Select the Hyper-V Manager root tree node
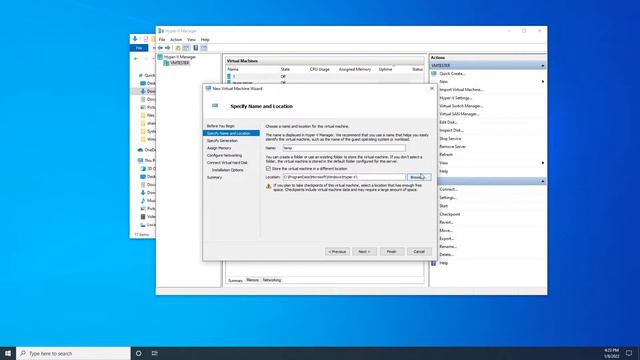The width and height of the screenshot is (640, 360). click(180, 57)
